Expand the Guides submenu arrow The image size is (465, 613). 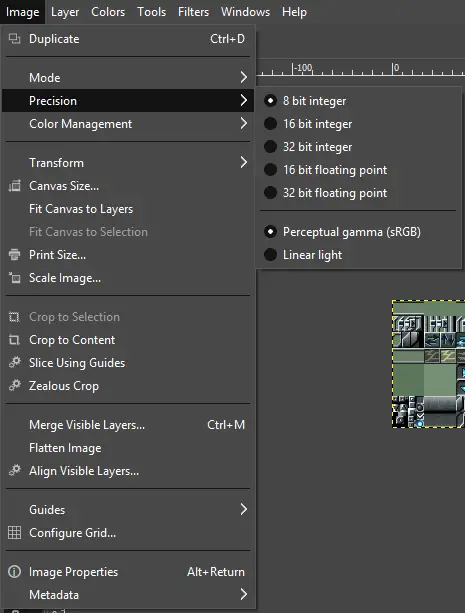pyautogui.click(x=244, y=509)
